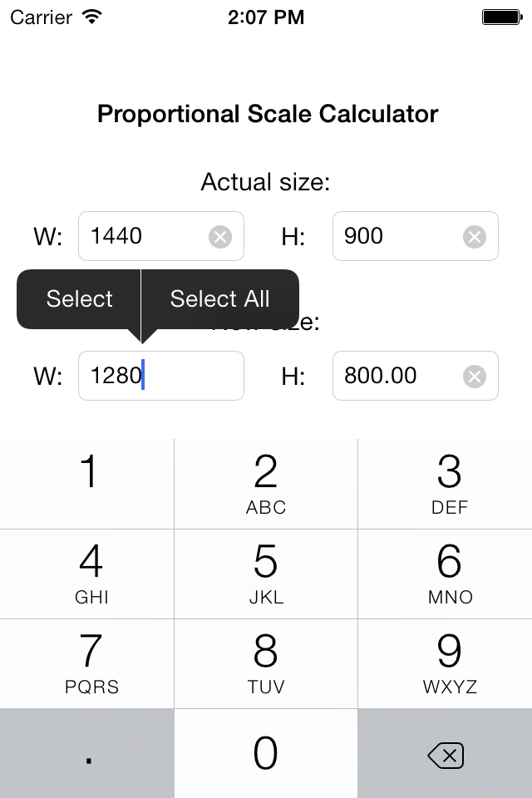Clear the actual size width field
The image size is (532, 798).
[220, 237]
